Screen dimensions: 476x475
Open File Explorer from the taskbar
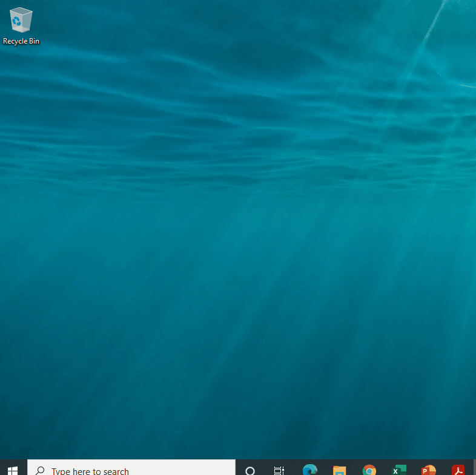[x=339, y=470]
